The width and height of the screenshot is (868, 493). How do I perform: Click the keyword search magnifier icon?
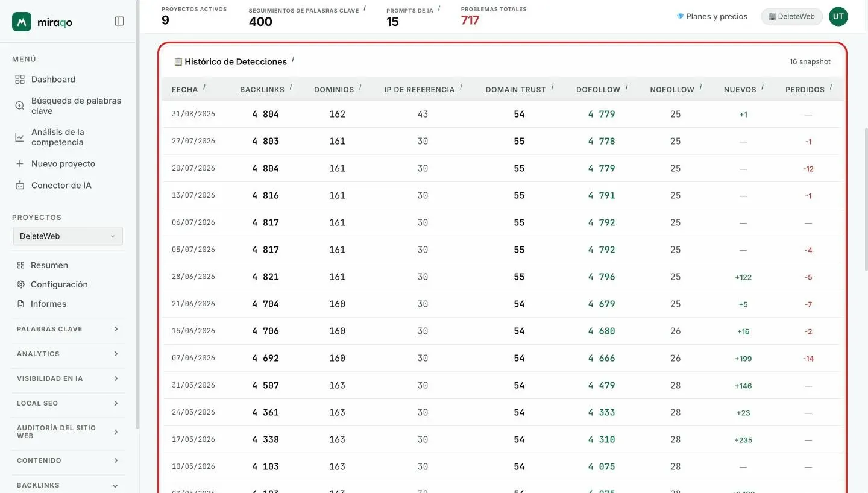(20, 106)
